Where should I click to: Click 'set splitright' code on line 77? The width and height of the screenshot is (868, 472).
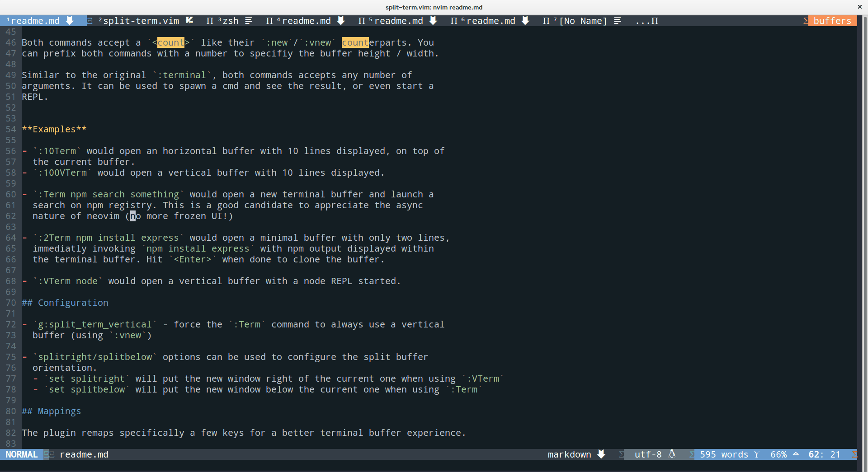(x=87, y=379)
